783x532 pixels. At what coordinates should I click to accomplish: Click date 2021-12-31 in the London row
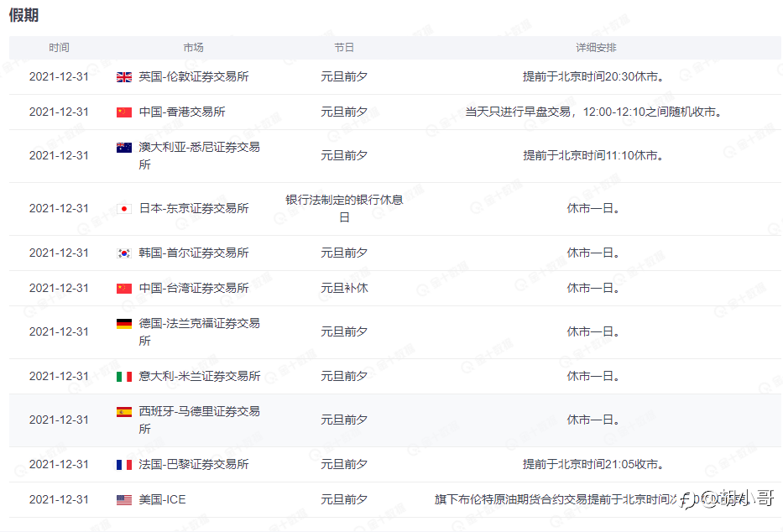click(59, 76)
